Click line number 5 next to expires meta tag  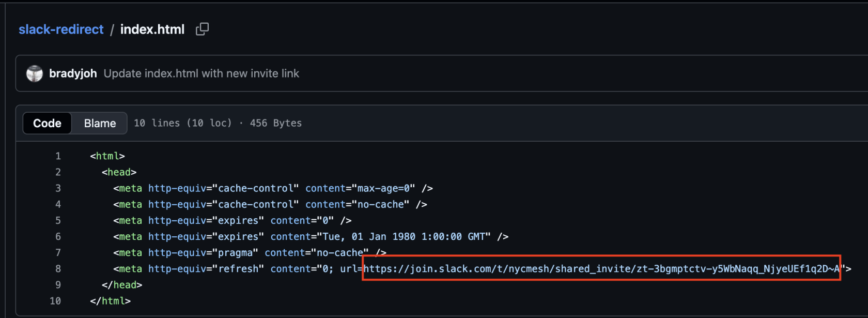[58, 220]
